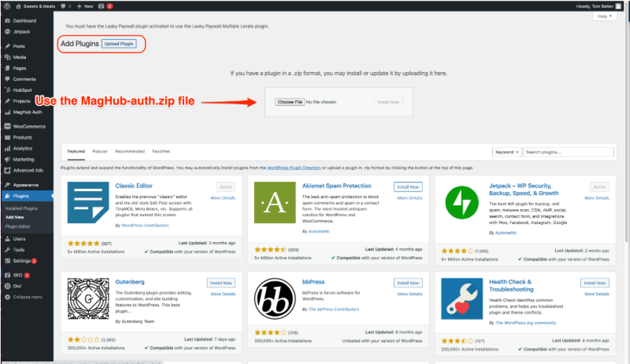Image resolution: width=630 pixels, height=364 pixels.
Task: Click the Divi icon in sidebar
Action: 7,286
